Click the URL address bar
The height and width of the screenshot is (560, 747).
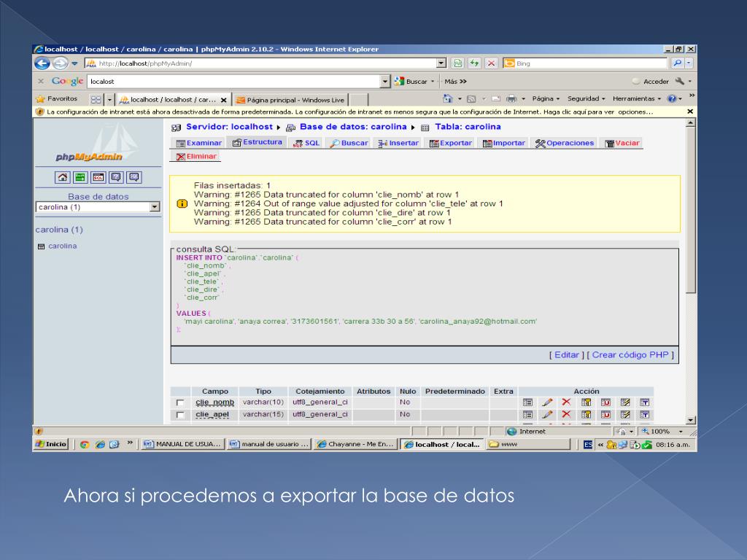click(x=261, y=63)
